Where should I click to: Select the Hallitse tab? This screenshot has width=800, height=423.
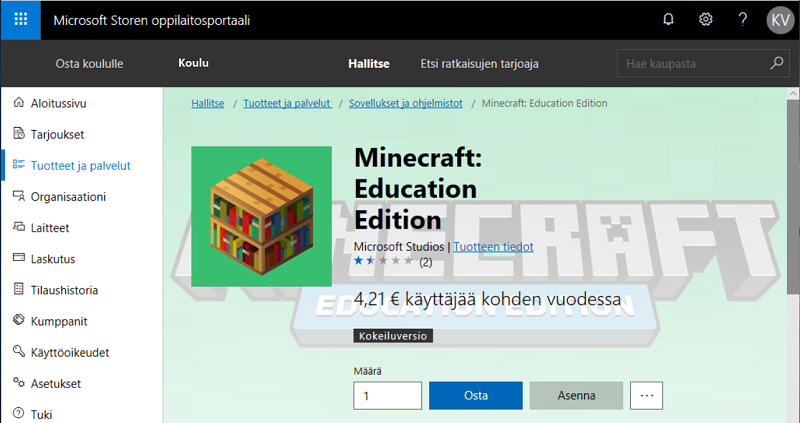pyautogui.click(x=369, y=64)
